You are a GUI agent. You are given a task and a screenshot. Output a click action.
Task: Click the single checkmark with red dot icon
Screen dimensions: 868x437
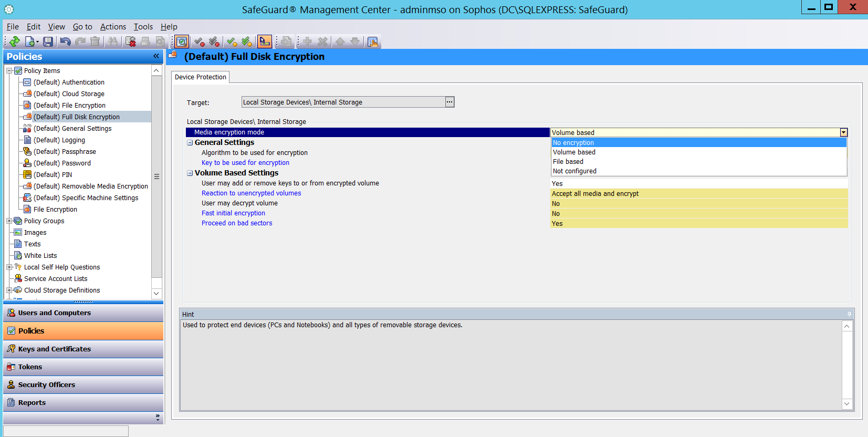(x=199, y=41)
